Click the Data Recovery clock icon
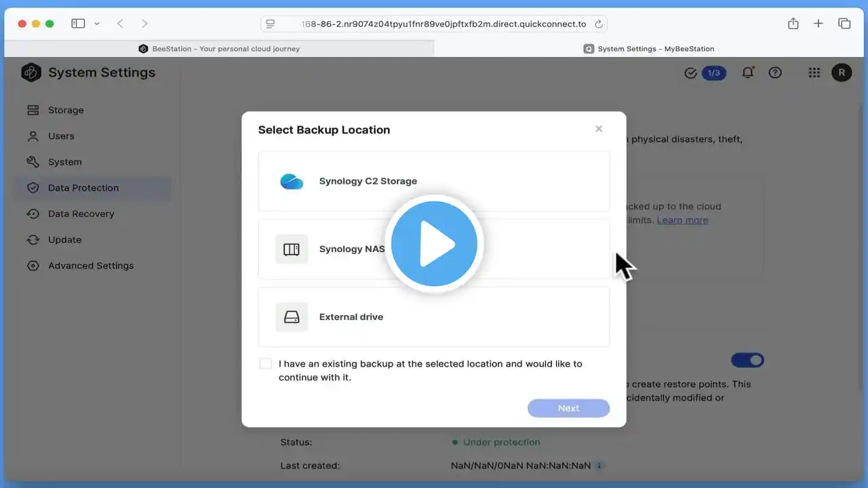 [x=33, y=213]
